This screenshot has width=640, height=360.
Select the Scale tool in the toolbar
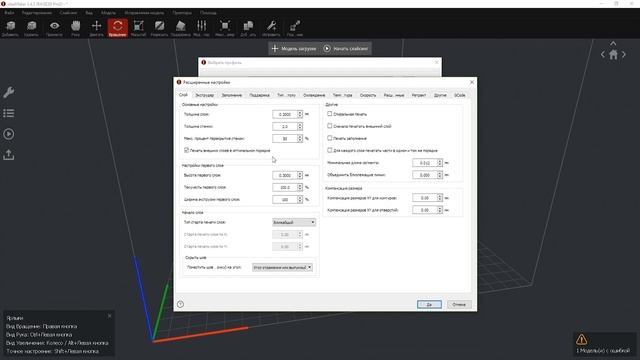138,26
